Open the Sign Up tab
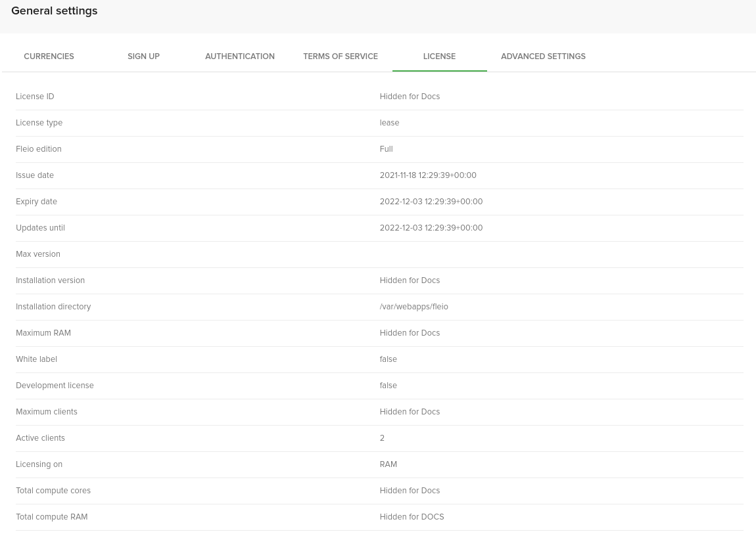This screenshot has height=557, width=756. point(143,56)
